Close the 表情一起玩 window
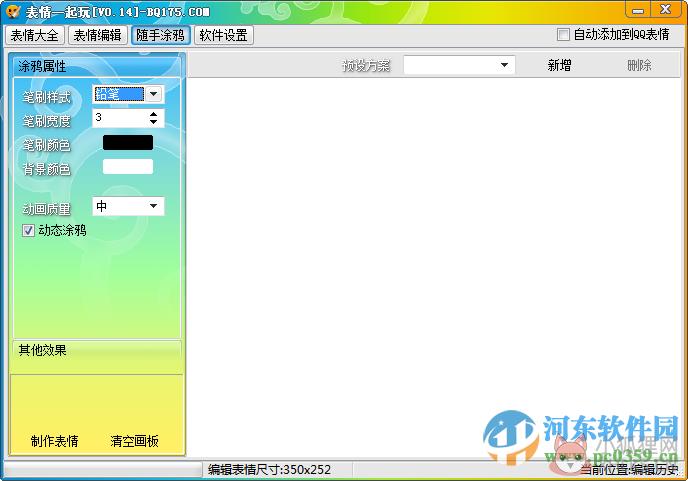This screenshot has height=481, width=688. tap(666, 10)
